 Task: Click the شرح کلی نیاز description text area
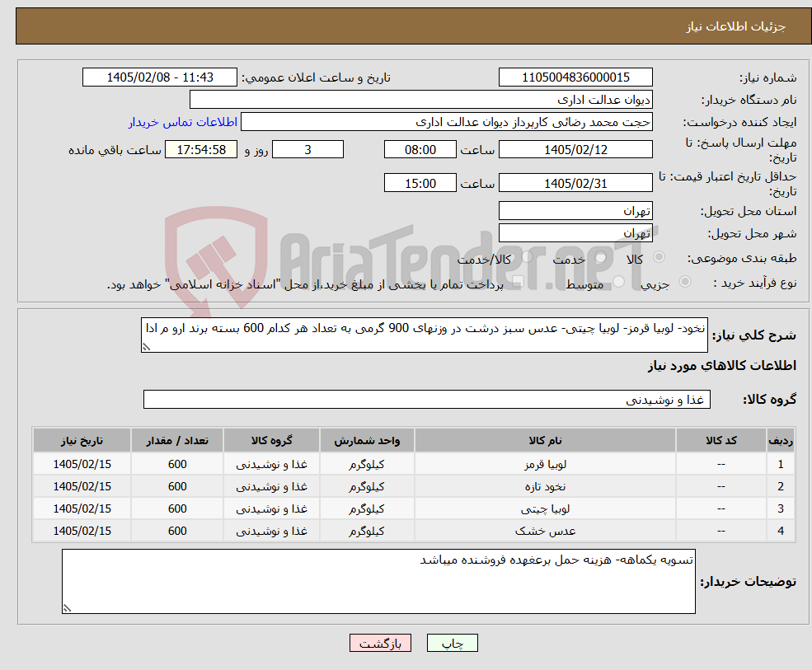(424, 335)
